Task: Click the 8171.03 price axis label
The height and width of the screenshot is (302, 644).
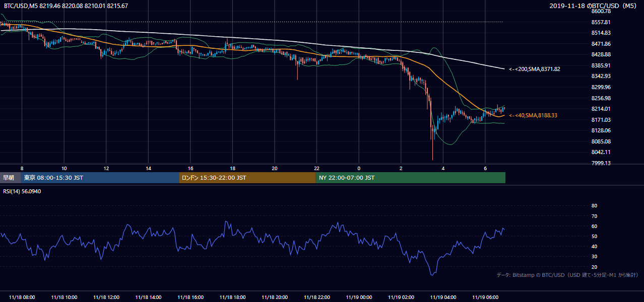Action: pyautogui.click(x=601, y=120)
